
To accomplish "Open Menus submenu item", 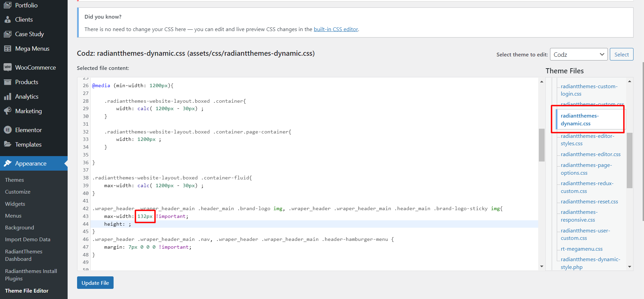I will point(13,216).
